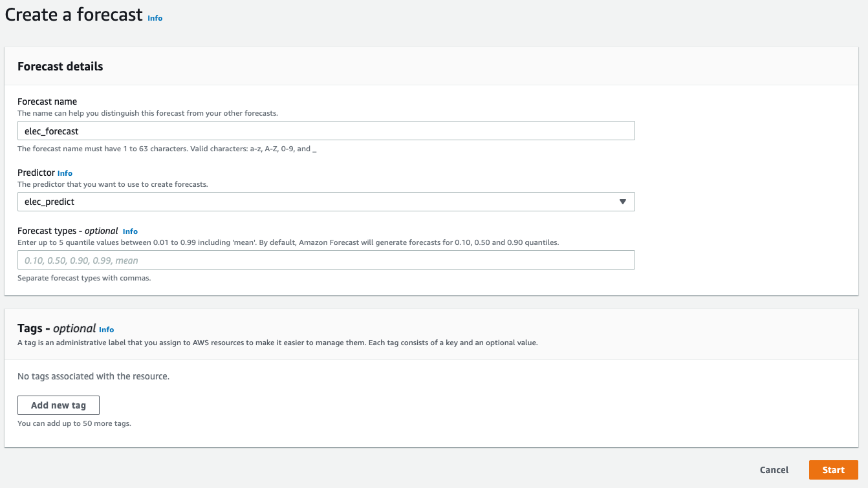Click the Create a forecast page title
The height and width of the screenshot is (488, 868).
(x=74, y=16)
